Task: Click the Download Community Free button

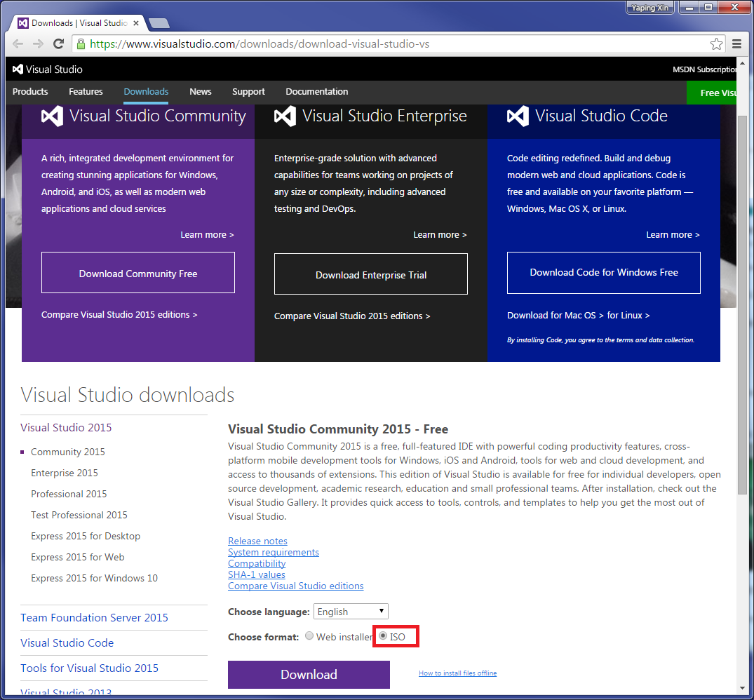Action: pos(138,273)
